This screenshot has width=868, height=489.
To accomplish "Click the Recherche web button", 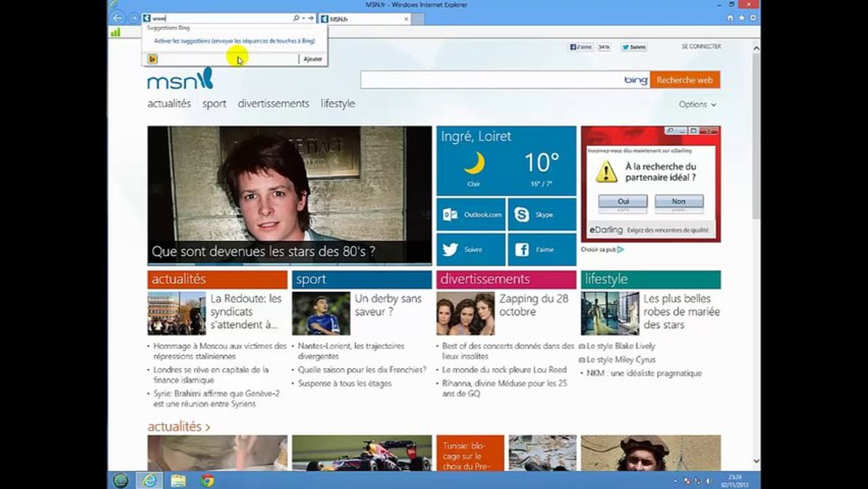I will point(685,80).
